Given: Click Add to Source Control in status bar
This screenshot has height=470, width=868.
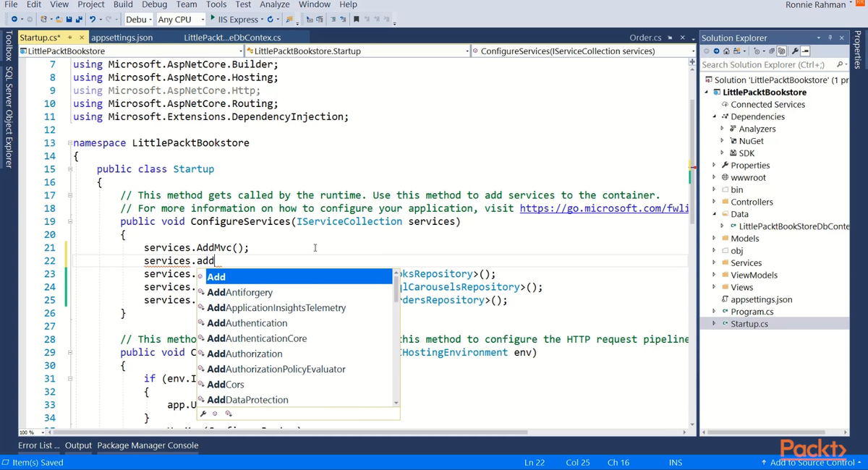Looking at the screenshot, I should (810, 462).
